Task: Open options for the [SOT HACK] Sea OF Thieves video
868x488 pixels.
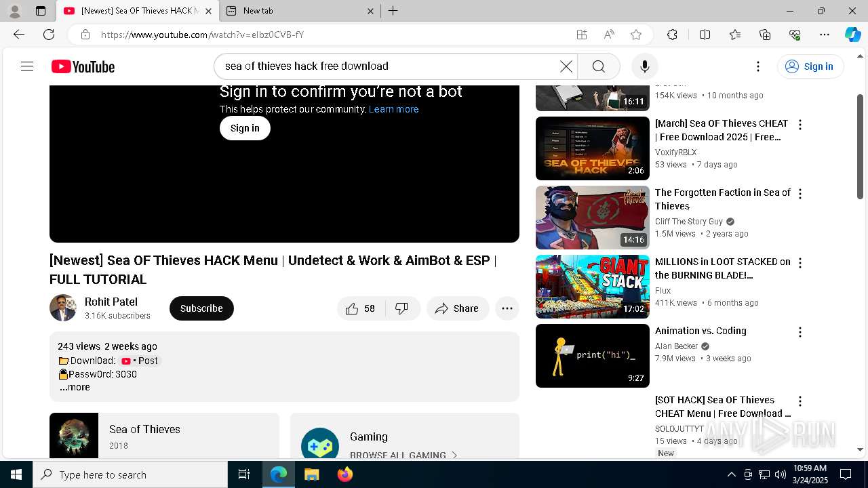Action: (x=800, y=401)
